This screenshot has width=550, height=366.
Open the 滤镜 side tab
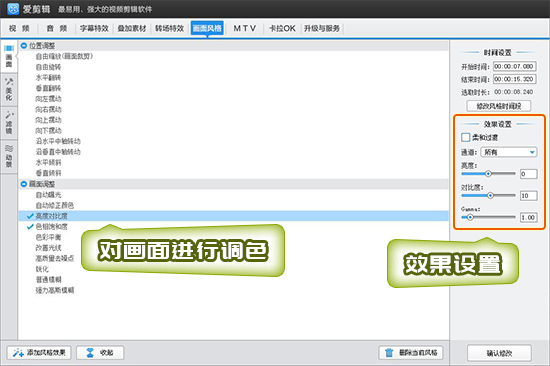coord(9,123)
